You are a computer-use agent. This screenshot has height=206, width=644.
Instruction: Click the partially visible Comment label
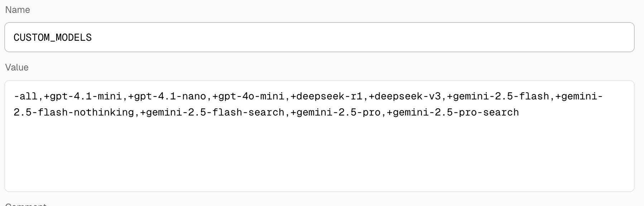(26, 205)
